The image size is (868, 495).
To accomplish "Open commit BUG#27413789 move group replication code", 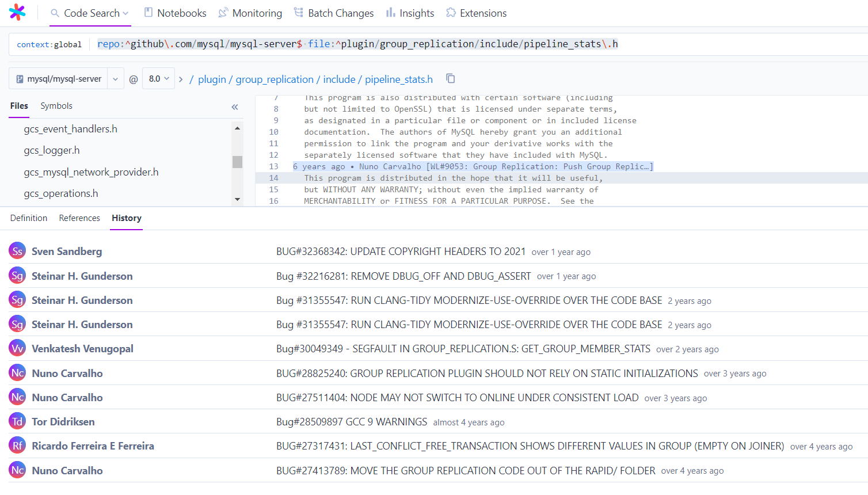I will click(x=466, y=471).
